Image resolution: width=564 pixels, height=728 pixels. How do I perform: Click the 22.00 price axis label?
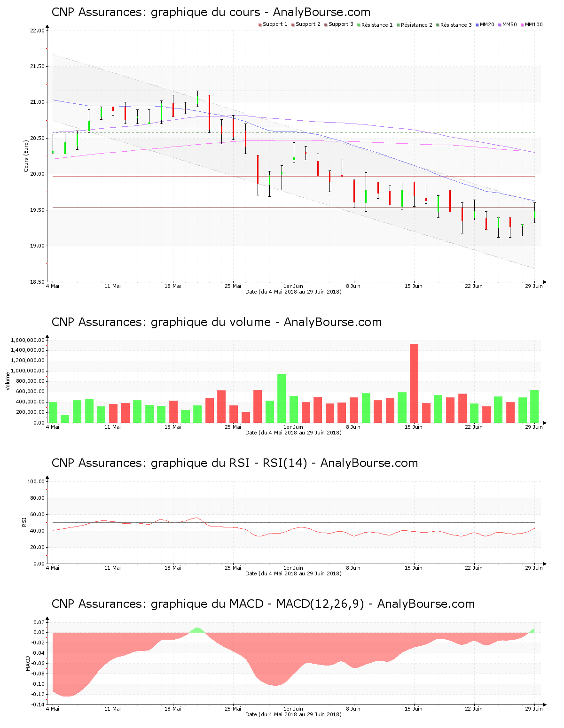[37, 31]
